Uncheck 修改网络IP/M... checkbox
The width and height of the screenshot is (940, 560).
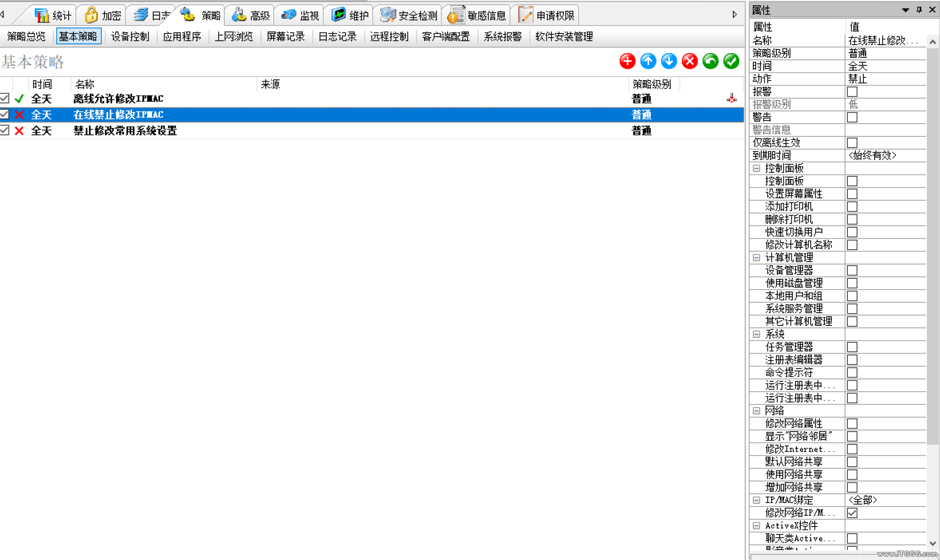(x=852, y=513)
